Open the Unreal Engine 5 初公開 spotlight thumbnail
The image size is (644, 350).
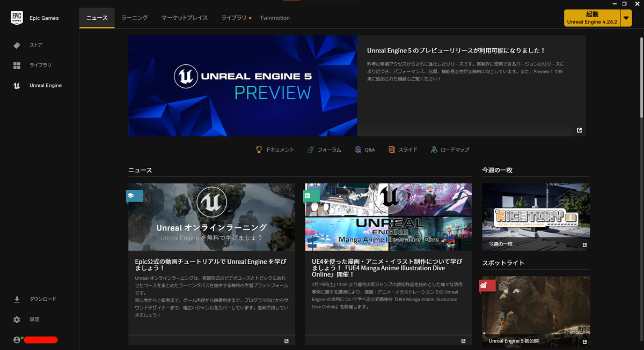click(x=536, y=312)
